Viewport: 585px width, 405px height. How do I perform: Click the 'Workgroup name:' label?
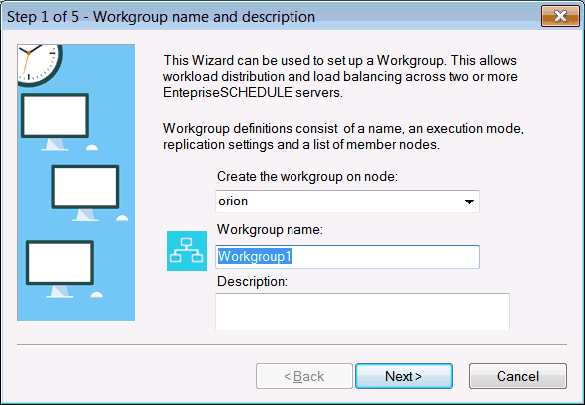[270, 229]
